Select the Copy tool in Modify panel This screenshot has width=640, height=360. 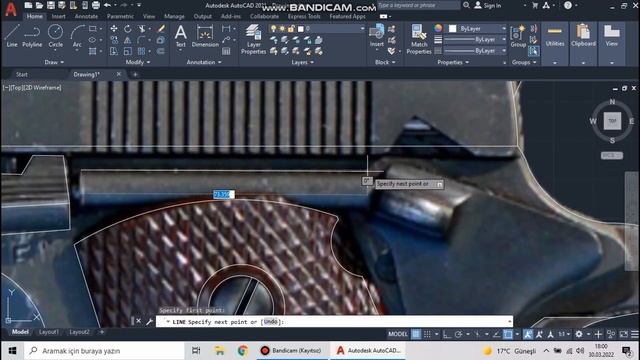(114, 40)
